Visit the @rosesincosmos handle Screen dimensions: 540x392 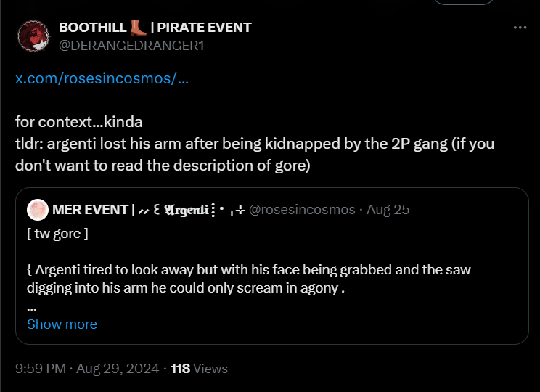[x=302, y=210]
